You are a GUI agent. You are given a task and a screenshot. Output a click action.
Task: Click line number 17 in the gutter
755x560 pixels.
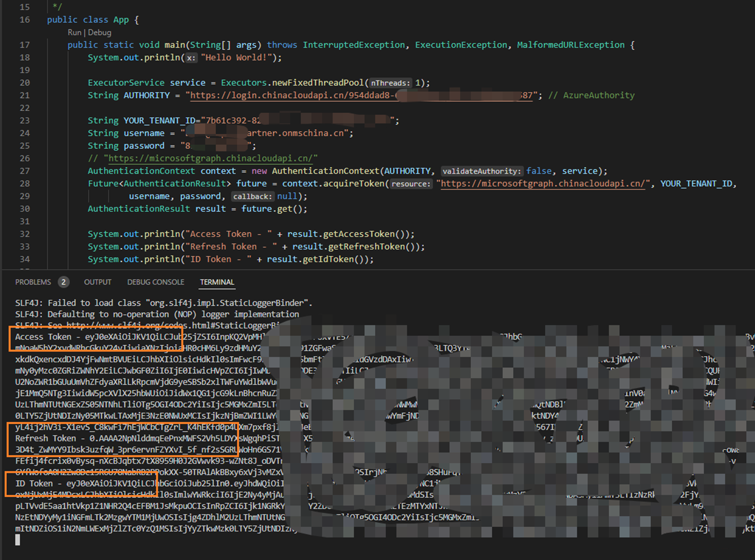pyautogui.click(x=25, y=45)
